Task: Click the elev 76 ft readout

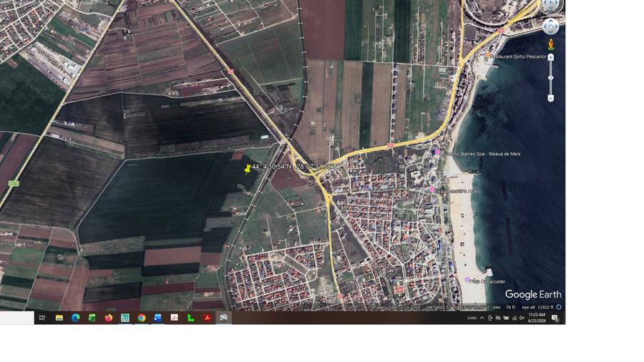Action: [x=504, y=307]
